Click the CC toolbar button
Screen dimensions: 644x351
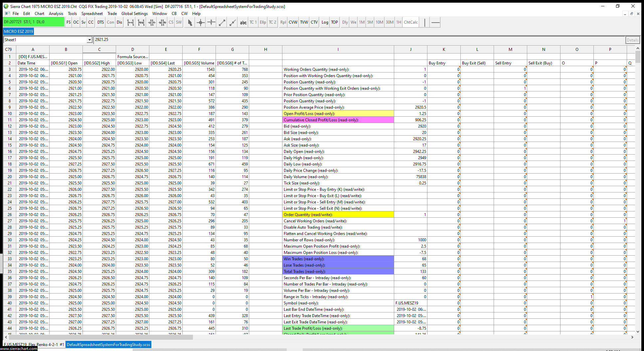pos(91,22)
